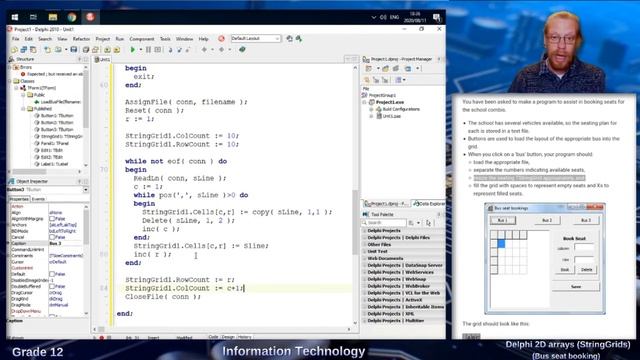
Task: Click the Pause button in the debug toolbar
Action: [x=148, y=50]
